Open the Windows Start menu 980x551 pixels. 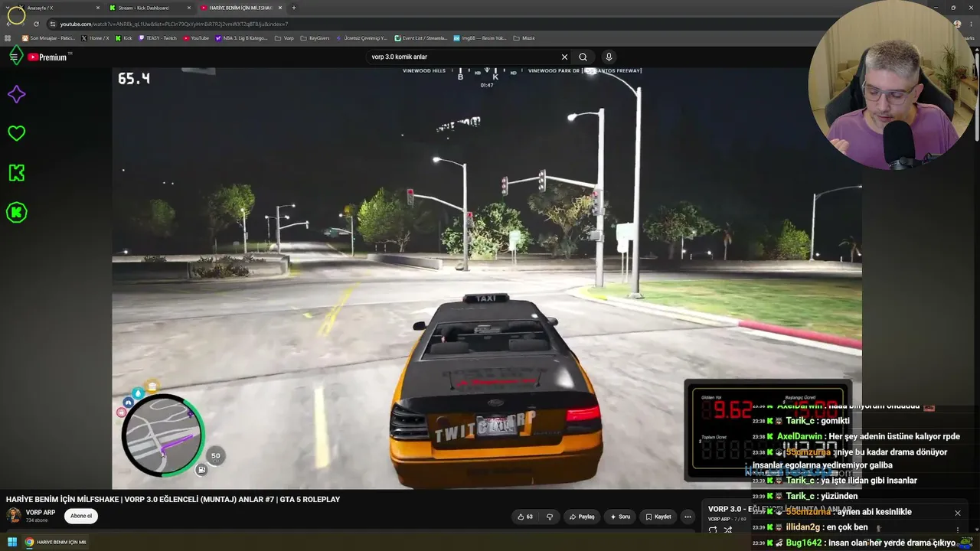click(12, 542)
